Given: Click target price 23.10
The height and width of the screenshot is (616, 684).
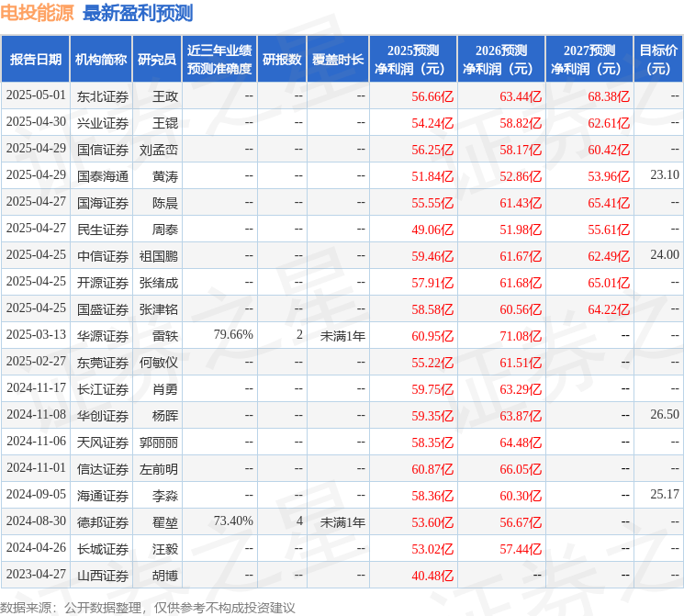Looking at the screenshot, I should point(665,175).
